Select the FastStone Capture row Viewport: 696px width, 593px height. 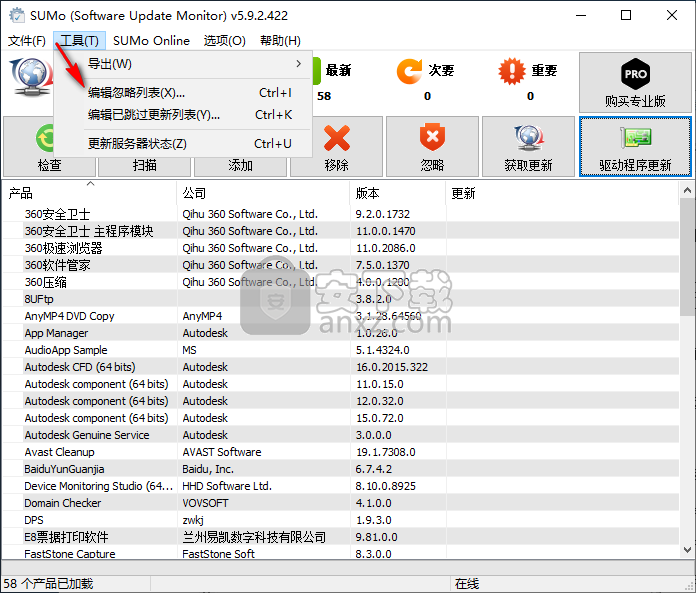click(341, 553)
